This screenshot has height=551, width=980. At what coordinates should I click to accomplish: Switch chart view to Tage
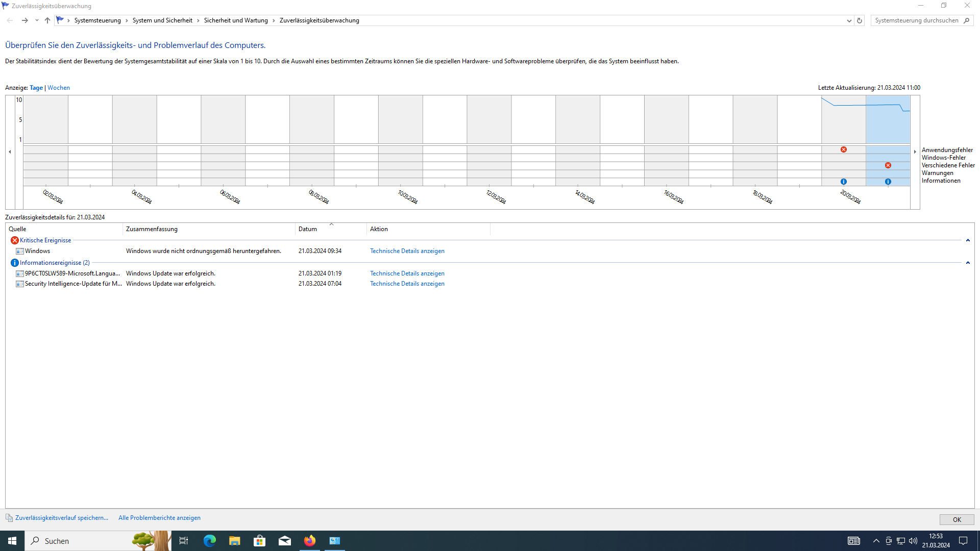(36, 88)
